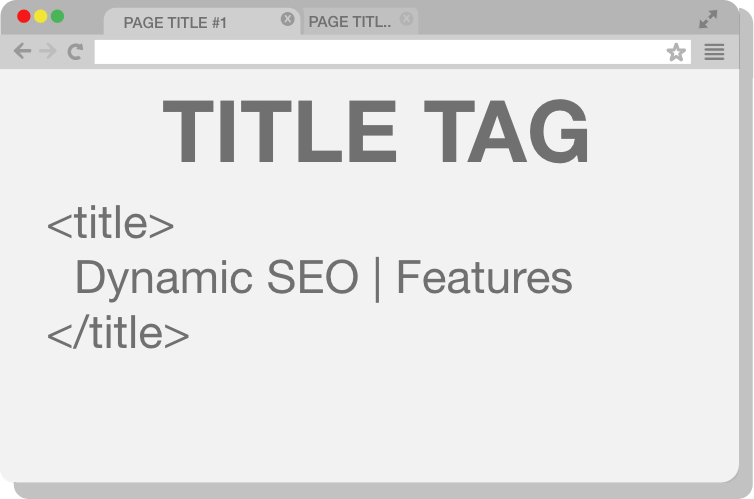This screenshot has height=499, width=754.
Task: Close the PAGE TITLE #1 tab
Action: point(288,19)
